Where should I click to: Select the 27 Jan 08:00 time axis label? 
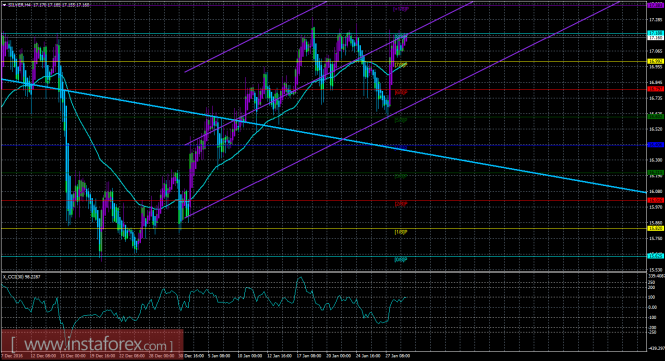pos(398,356)
